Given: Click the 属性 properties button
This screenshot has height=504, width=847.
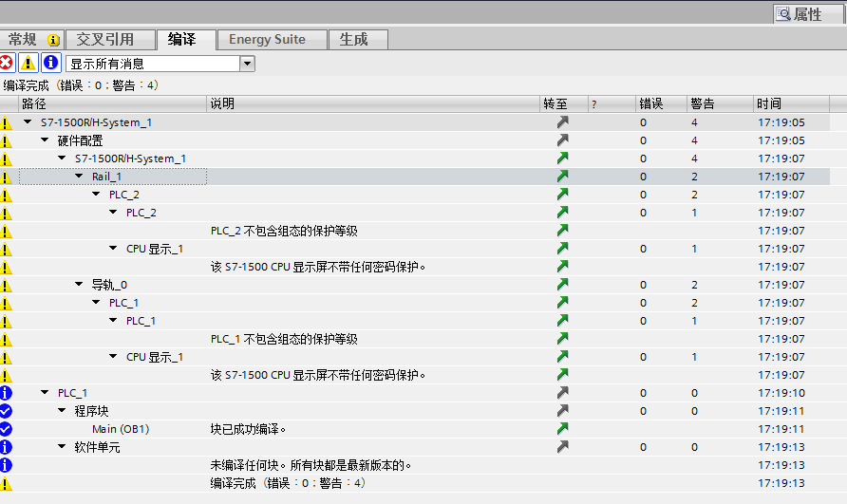Looking at the screenshot, I should point(807,14).
